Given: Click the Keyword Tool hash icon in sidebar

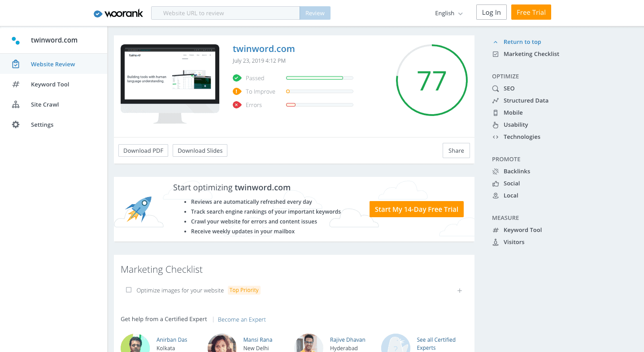Looking at the screenshot, I should click(x=16, y=84).
